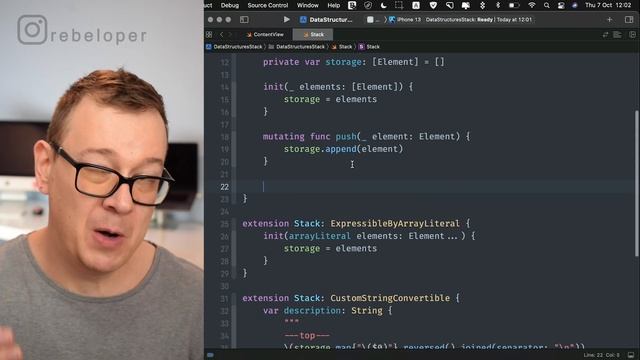Click the plus Library button in toolbar
The height and width of the screenshot is (360, 640).
609,19
